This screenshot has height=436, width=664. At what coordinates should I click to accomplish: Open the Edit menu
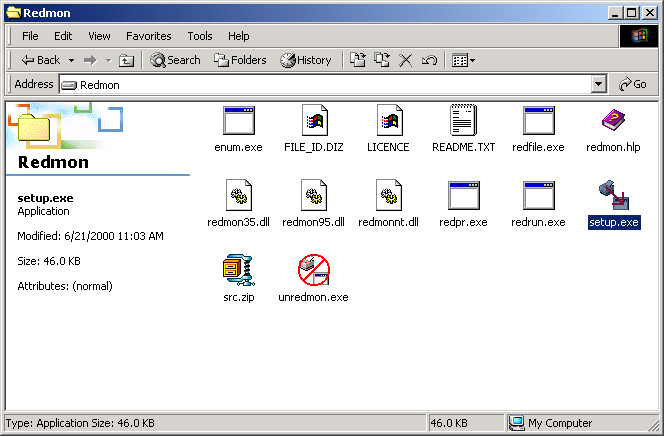[63, 36]
